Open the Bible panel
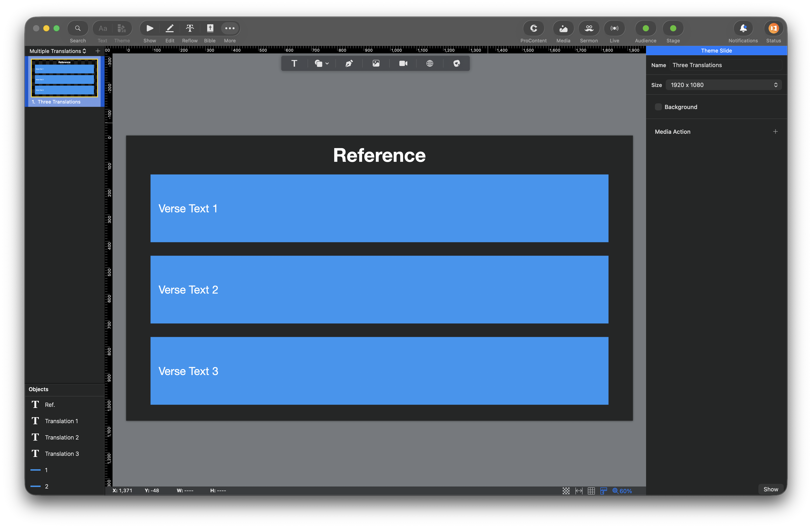Screen dimensions: 812x528 210,28
